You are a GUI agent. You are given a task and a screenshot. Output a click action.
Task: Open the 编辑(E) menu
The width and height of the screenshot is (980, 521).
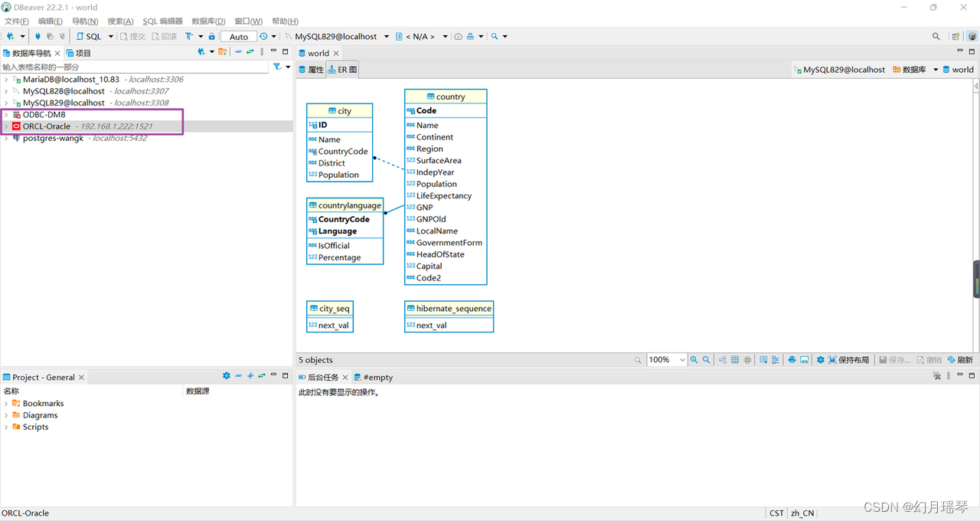pyautogui.click(x=51, y=21)
